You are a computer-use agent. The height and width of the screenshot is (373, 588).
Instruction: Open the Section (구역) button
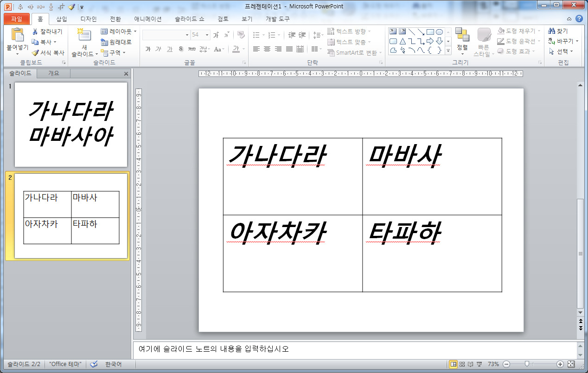[113, 53]
